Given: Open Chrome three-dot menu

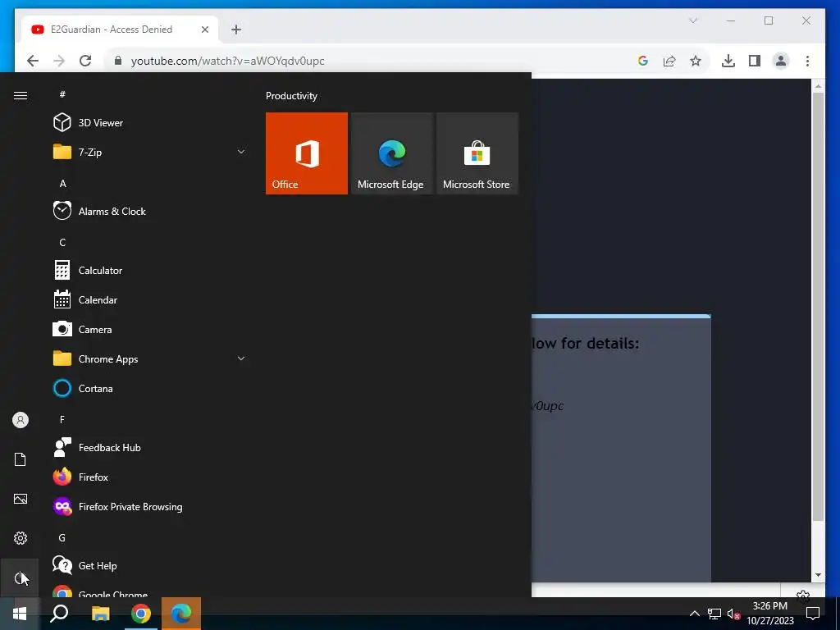Looking at the screenshot, I should (x=807, y=61).
